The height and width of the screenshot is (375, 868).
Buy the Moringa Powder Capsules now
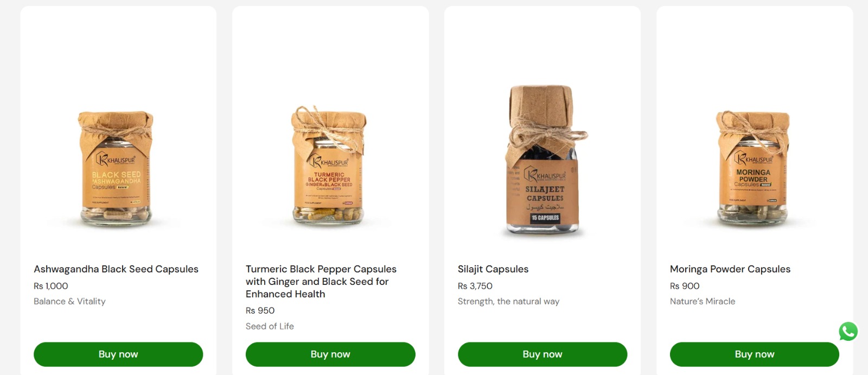point(755,354)
